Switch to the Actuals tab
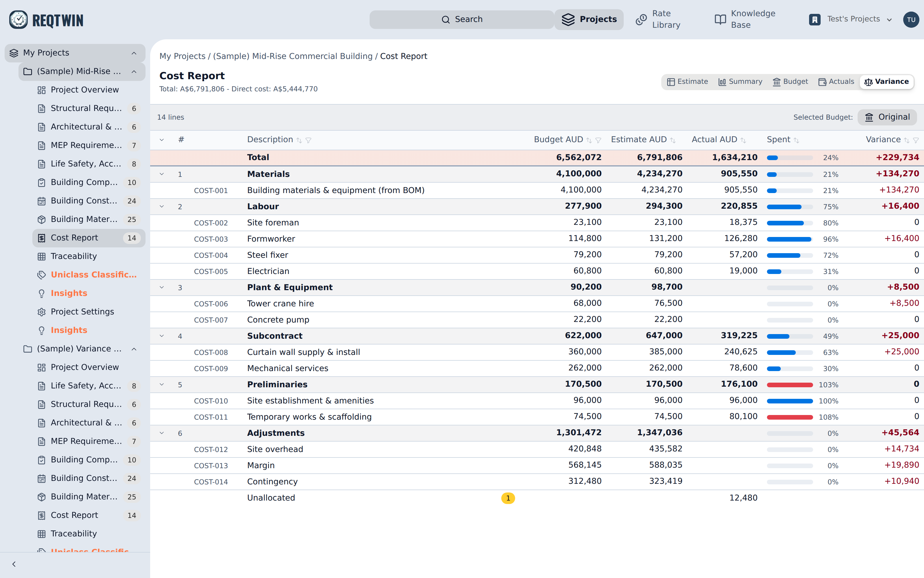The width and height of the screenshot is (924, 578). tap(836, 81)
